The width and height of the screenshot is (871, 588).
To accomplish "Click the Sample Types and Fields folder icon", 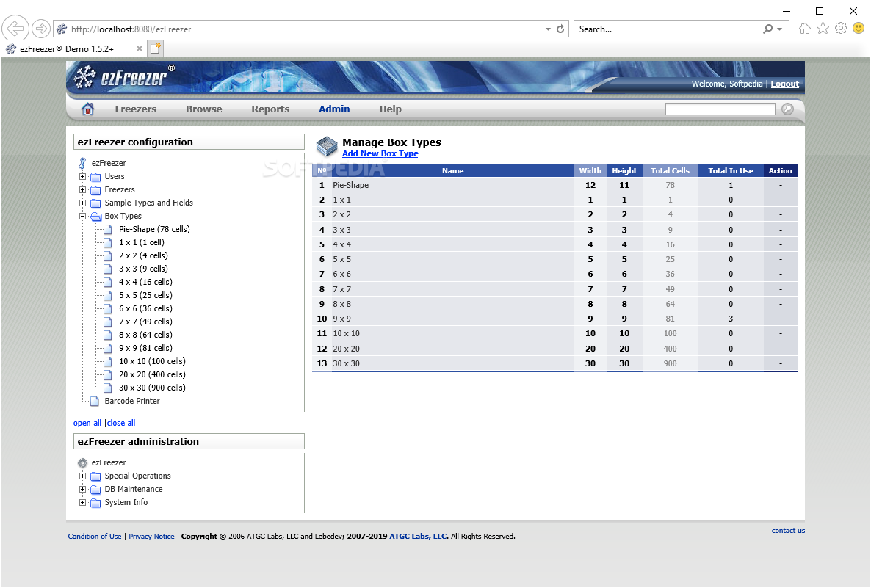I will point(95,203).
